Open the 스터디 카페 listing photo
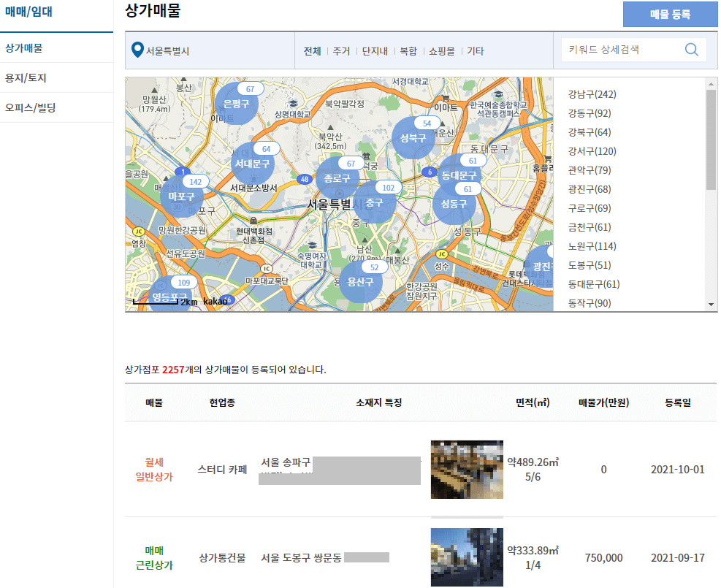Screen dimensions: 721x588 click(467, 470)
